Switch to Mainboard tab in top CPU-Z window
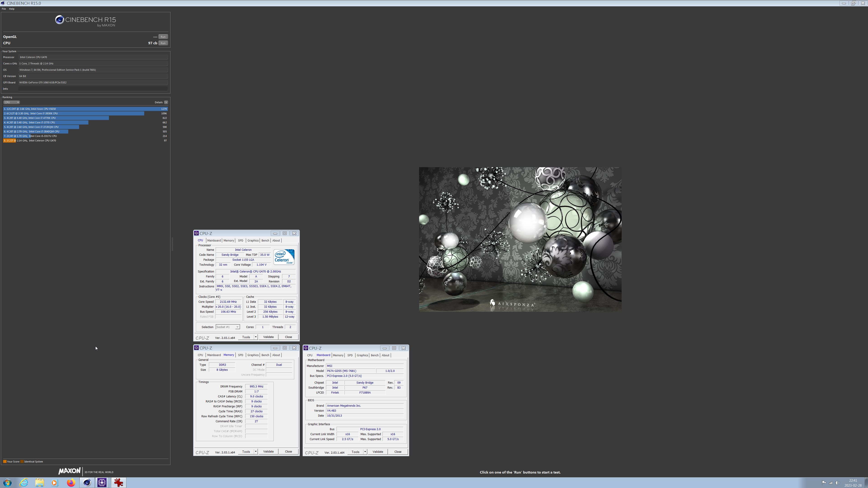The height and width of the screenshot is (488, 868). pos(214,240)
